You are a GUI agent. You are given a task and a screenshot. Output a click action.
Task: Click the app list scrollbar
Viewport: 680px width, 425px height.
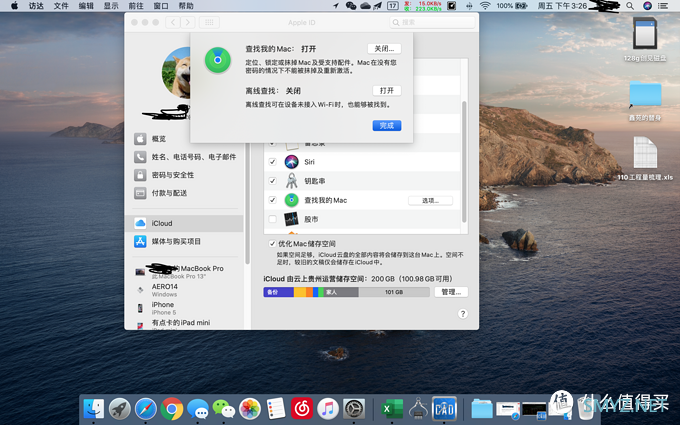[464, 161]
